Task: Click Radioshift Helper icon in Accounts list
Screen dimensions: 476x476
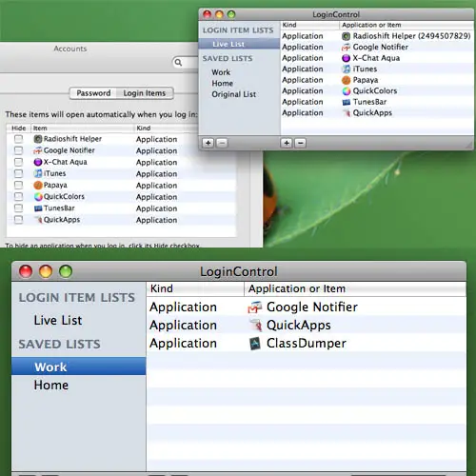Action: pyautogui.click(x=38, y=139)
